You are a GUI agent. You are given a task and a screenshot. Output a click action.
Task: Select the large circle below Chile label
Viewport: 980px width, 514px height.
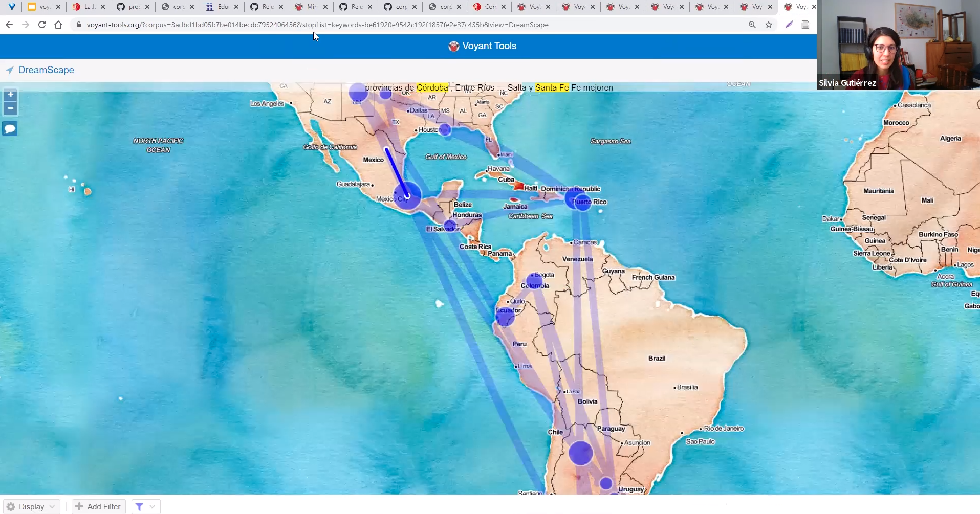pyautogui.click(x=581, y=453)
